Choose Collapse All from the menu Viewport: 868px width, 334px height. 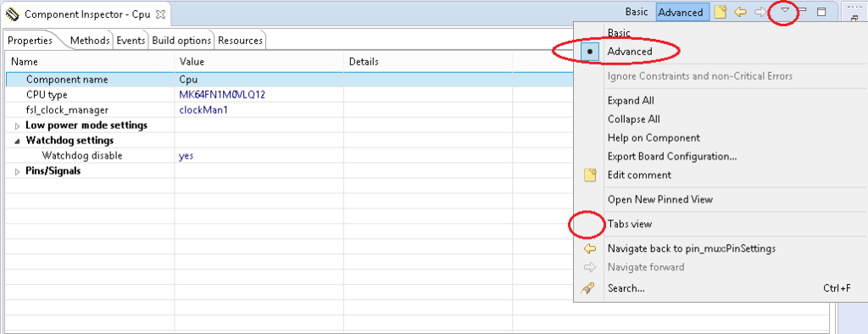(634, 119)
